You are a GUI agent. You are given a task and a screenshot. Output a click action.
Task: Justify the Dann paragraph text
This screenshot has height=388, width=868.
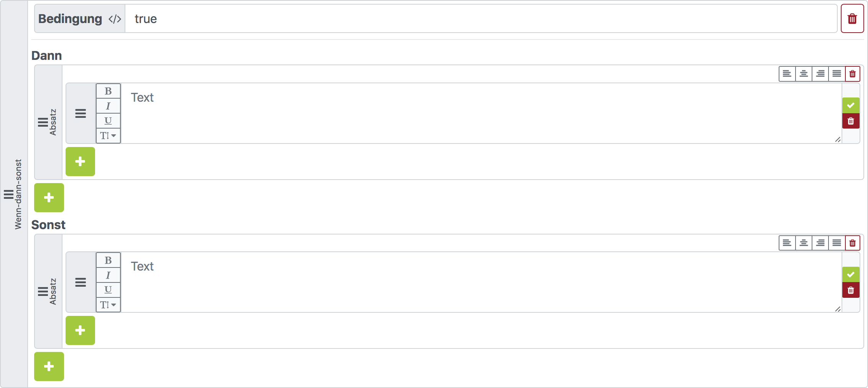click(x=837, y=74)
